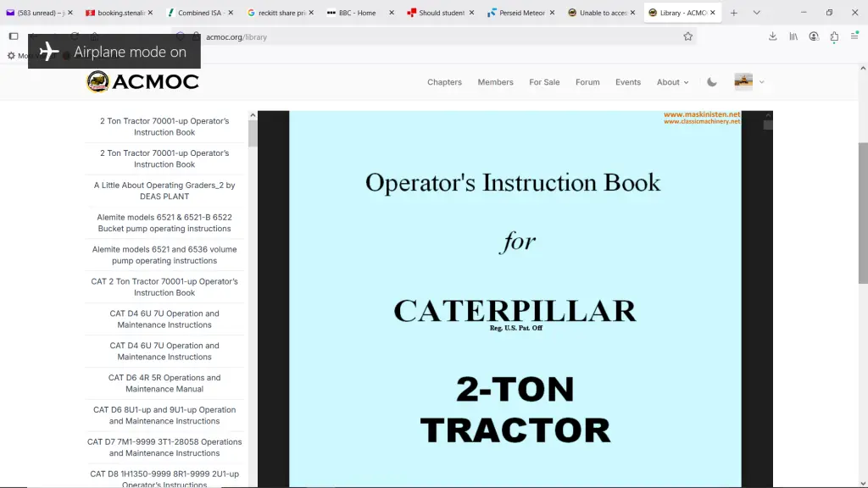Open CAT D7 7M1-9999 3T1-28058 instructions

164,447
